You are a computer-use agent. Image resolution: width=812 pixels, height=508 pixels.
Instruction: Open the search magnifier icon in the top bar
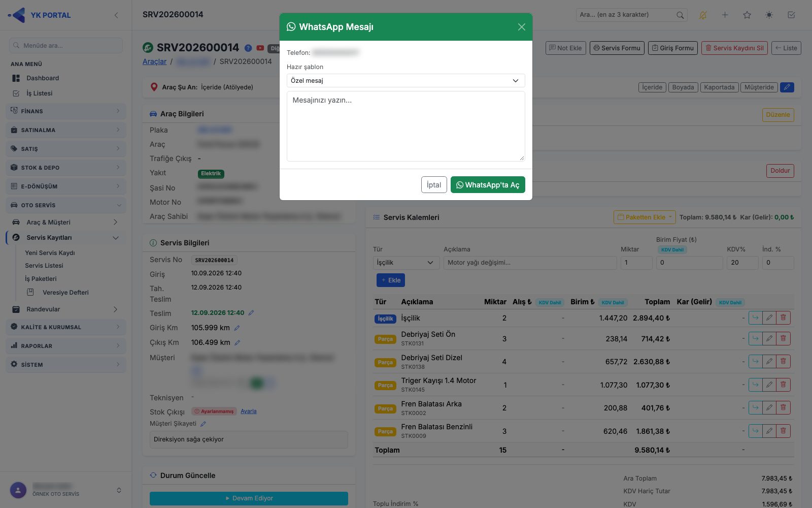tap(680, 15)
